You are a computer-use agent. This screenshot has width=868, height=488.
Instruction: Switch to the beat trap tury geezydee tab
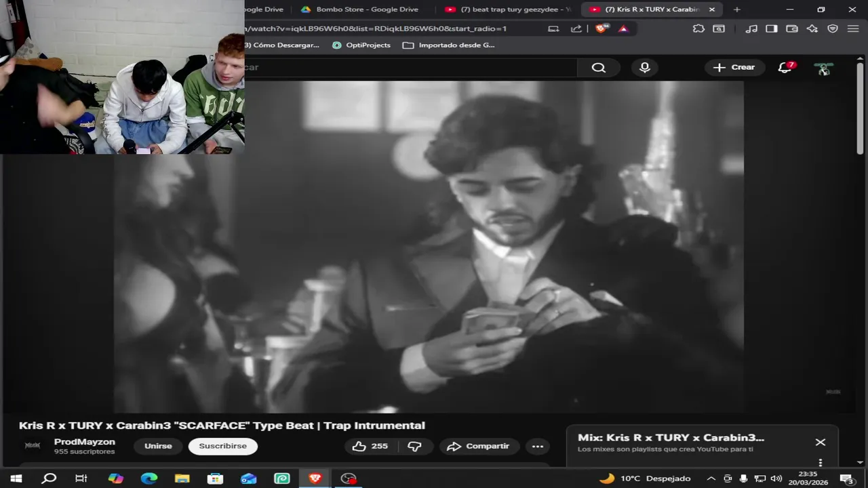click(x=509, y=9)
